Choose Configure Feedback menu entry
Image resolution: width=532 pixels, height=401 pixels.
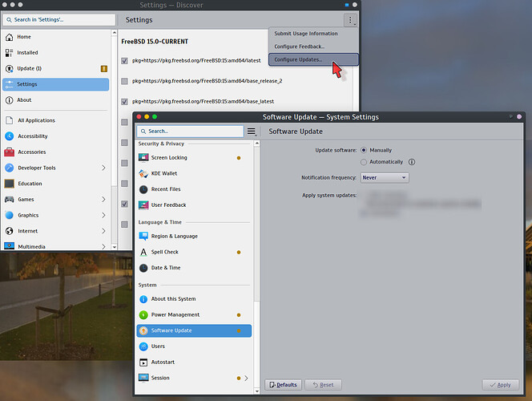click(x=313, y=47)
